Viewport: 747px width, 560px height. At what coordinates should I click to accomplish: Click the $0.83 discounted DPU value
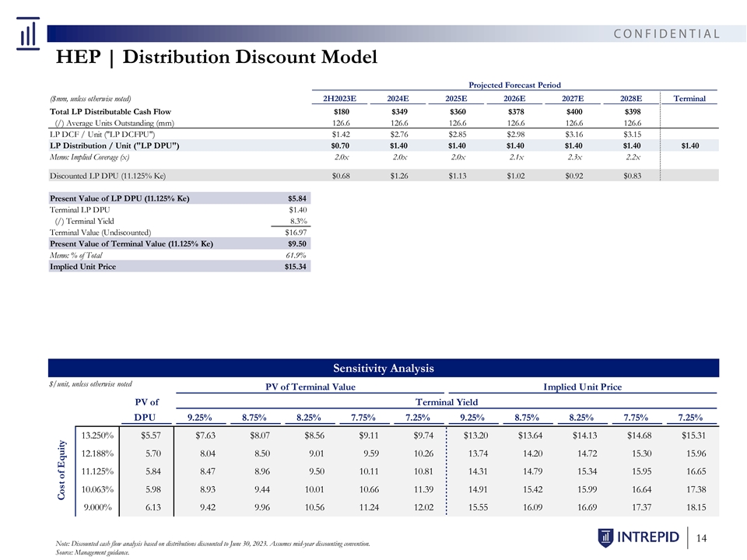pos(632,176)
